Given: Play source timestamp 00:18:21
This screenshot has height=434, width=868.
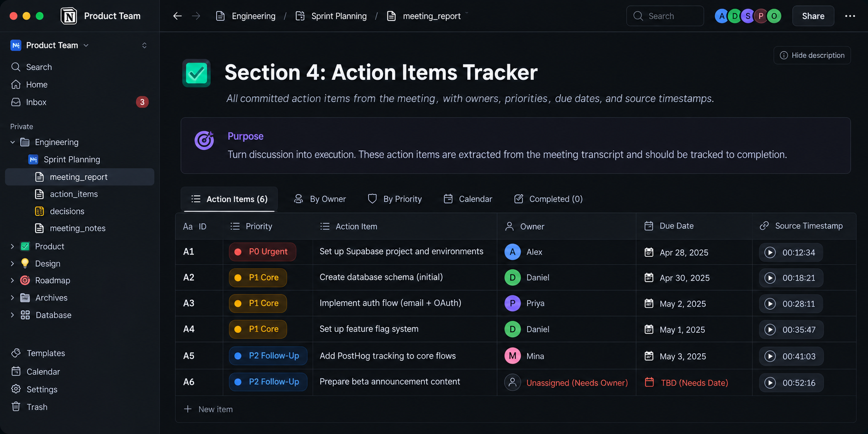Looking at the screenshot, I should 770,278.
